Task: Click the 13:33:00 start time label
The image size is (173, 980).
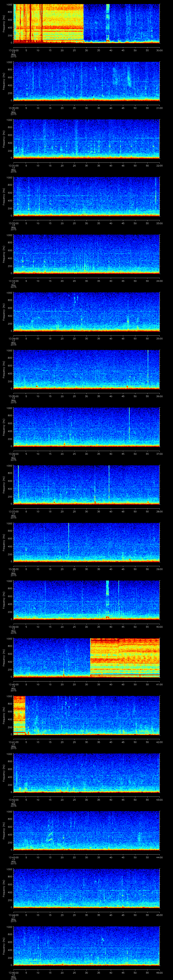Action: pos(13,281)
